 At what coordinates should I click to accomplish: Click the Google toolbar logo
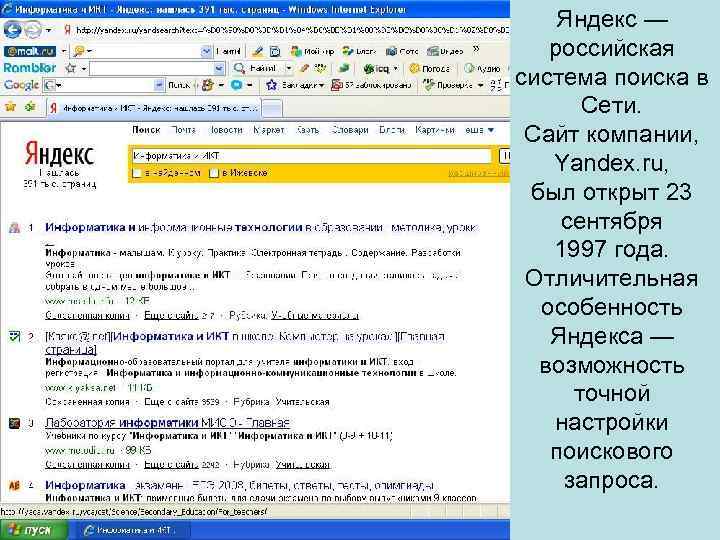pos(21,85)
